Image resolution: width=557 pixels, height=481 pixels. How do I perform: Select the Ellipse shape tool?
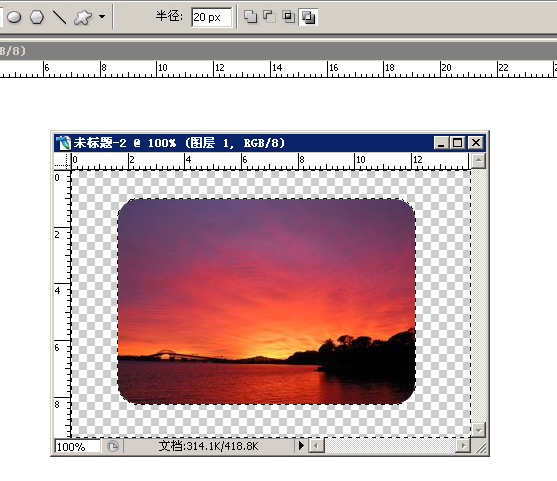coord(14,17)
